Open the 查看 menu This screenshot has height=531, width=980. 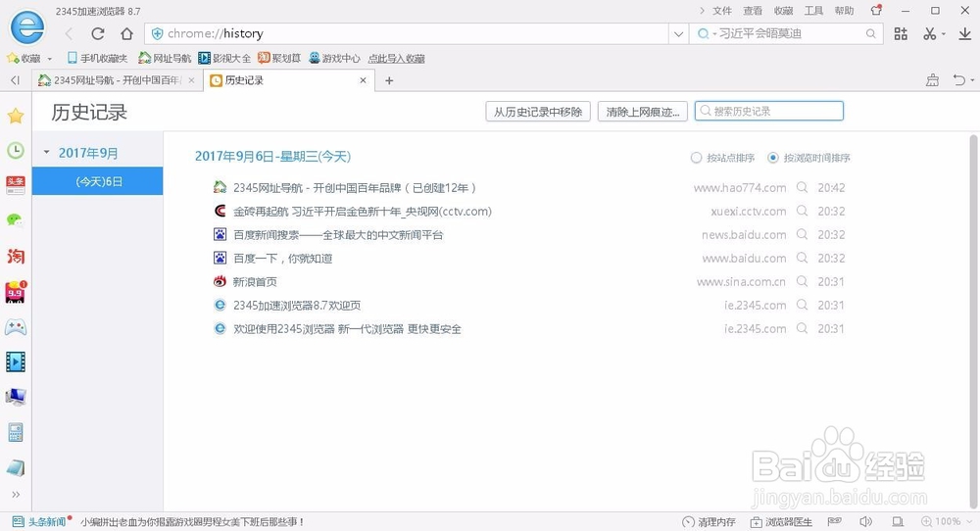point(753,11)
